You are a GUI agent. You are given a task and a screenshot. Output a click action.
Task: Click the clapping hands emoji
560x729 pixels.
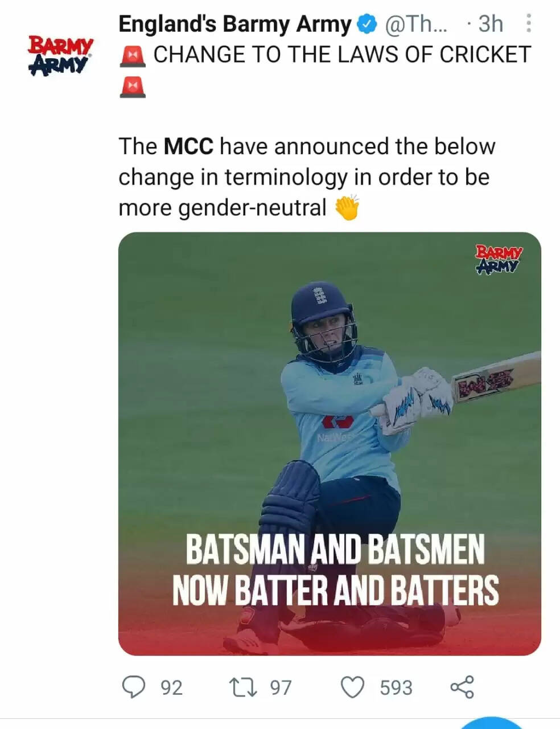pos(347,208)
